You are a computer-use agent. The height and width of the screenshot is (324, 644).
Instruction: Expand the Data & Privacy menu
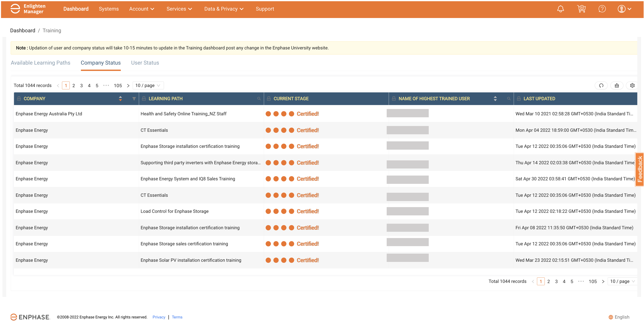[x=224, y=9]
